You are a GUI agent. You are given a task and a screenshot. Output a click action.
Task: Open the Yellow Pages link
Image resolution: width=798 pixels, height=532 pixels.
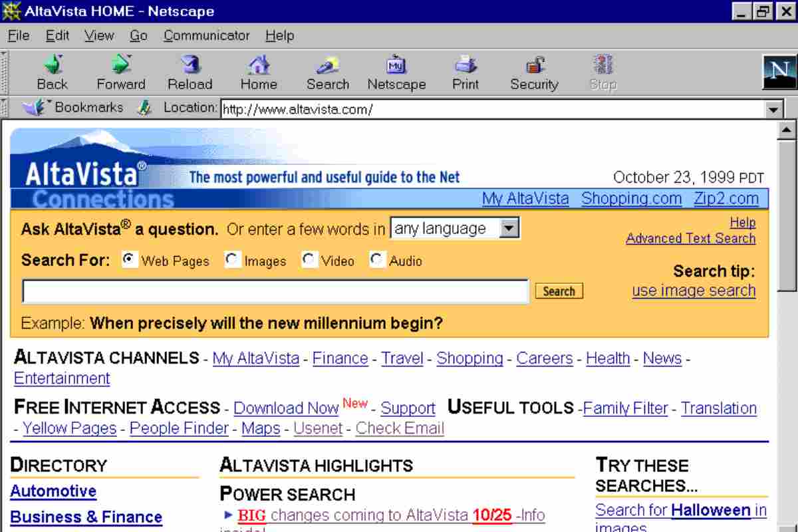69,428
